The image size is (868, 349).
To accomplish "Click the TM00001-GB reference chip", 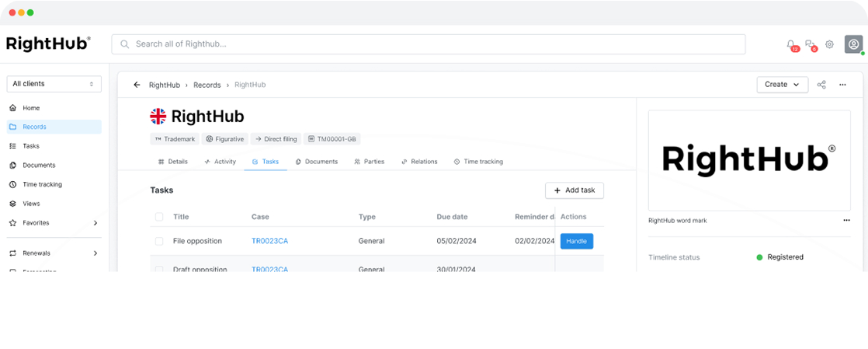I will [x=332, y=139].
